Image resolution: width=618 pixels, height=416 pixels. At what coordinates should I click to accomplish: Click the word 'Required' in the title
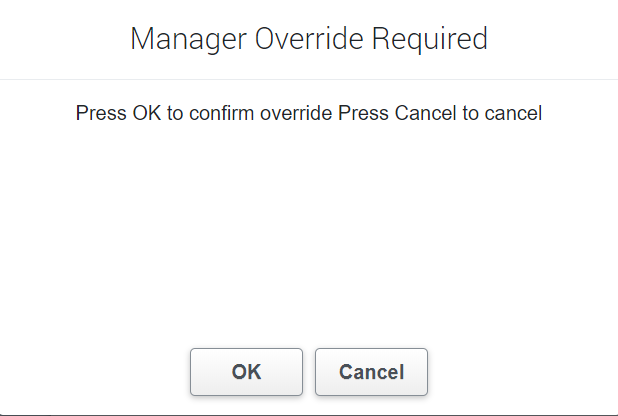coord(430,39)
